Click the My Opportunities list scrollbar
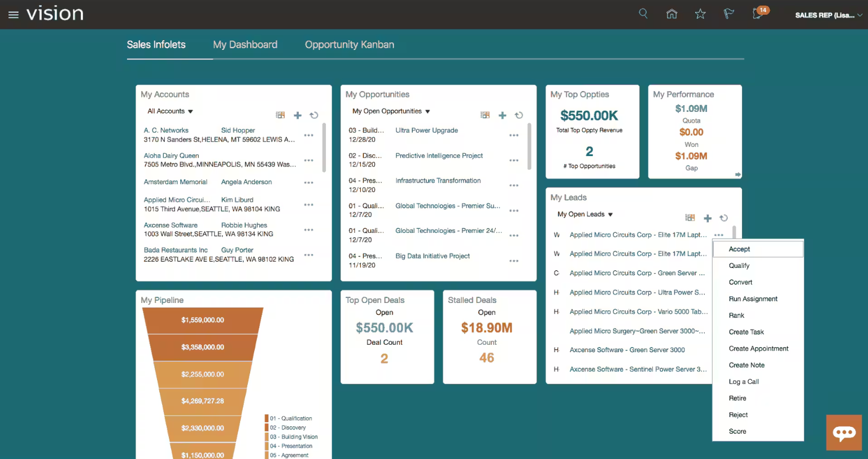Viewport: 868px width, 459px height. point(529,146)
